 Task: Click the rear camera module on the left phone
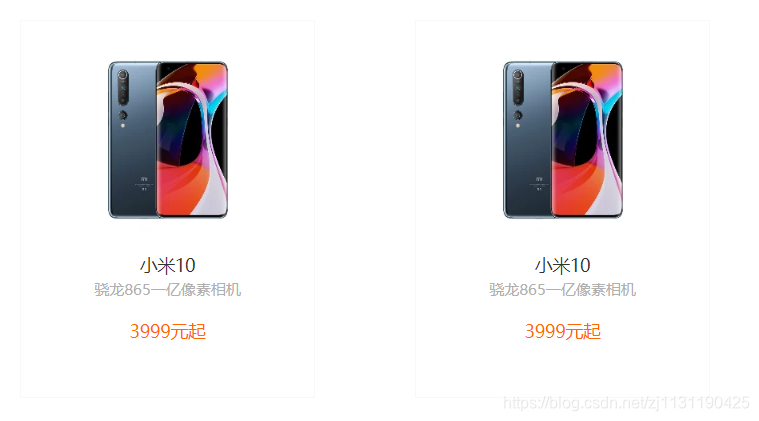point(123,87)
